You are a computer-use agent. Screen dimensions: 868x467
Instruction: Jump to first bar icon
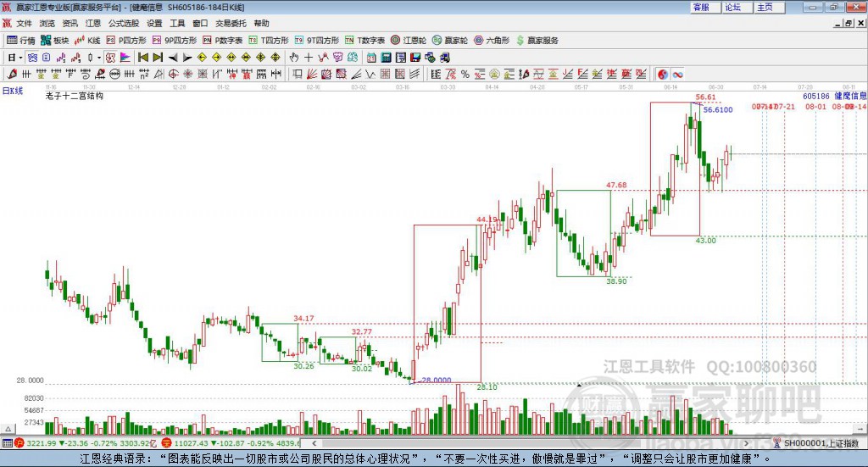pyautogui.click(x=143, y=58)
